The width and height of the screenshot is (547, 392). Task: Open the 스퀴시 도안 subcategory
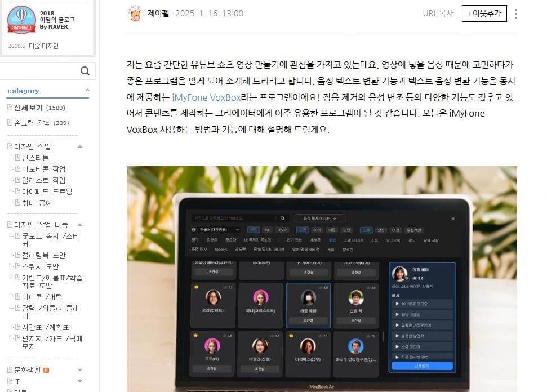(x=41, y=266)
